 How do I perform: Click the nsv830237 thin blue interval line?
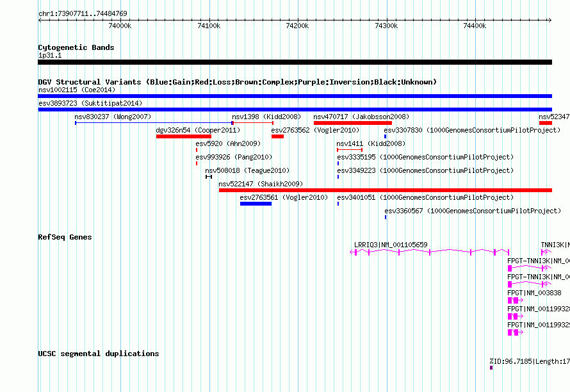click(x=154, y=123)
